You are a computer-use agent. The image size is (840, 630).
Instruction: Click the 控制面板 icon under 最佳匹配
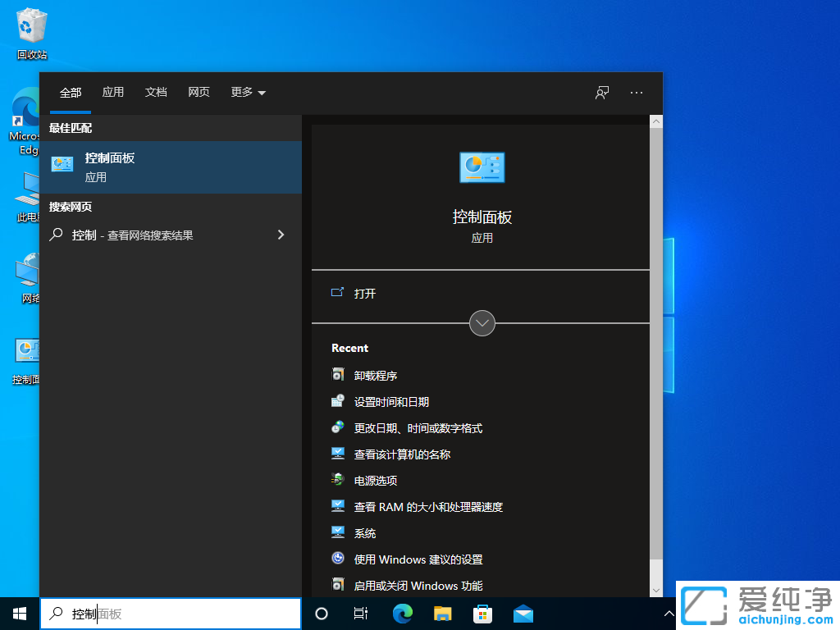[x=62, y=164]
